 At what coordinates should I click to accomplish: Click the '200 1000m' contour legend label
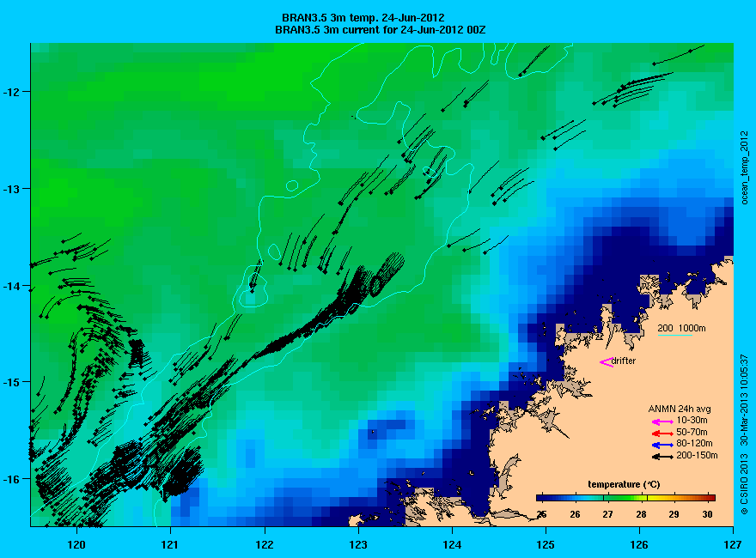pyautogui.click(x=682, y=328)
